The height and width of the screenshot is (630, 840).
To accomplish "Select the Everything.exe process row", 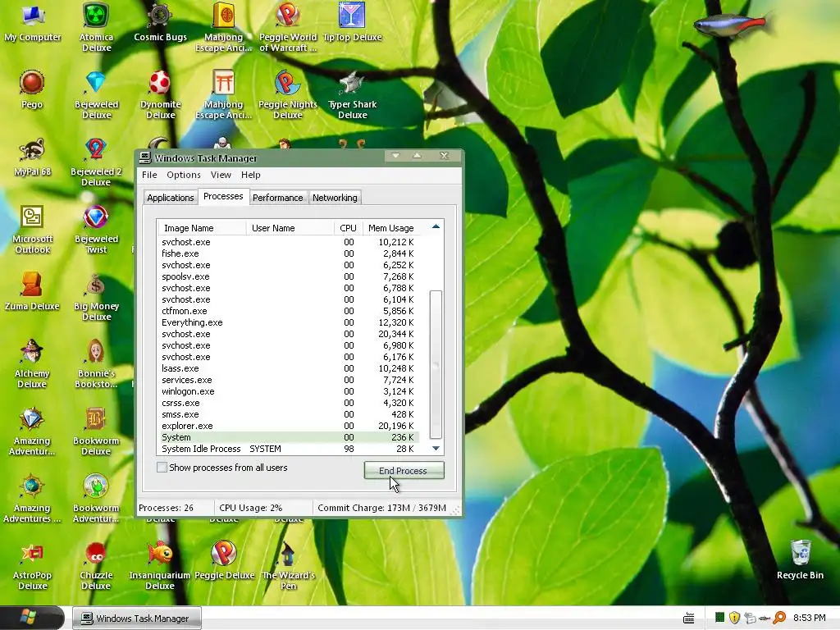I will [290, 322].
